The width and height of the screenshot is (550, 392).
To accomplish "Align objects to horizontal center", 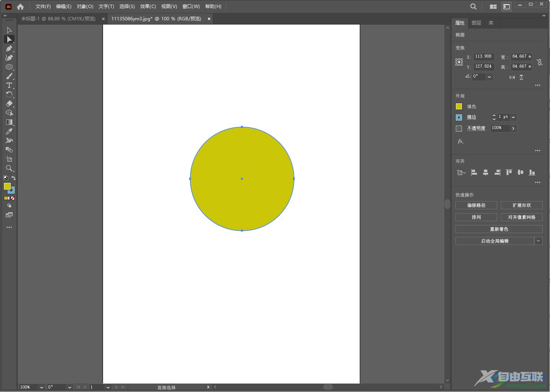I will [485, 172].
